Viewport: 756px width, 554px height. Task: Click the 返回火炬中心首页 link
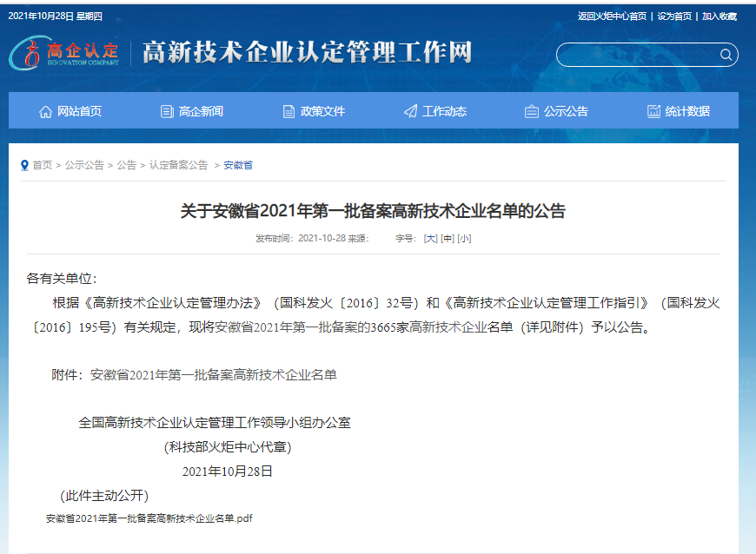(x=612, y=16)
